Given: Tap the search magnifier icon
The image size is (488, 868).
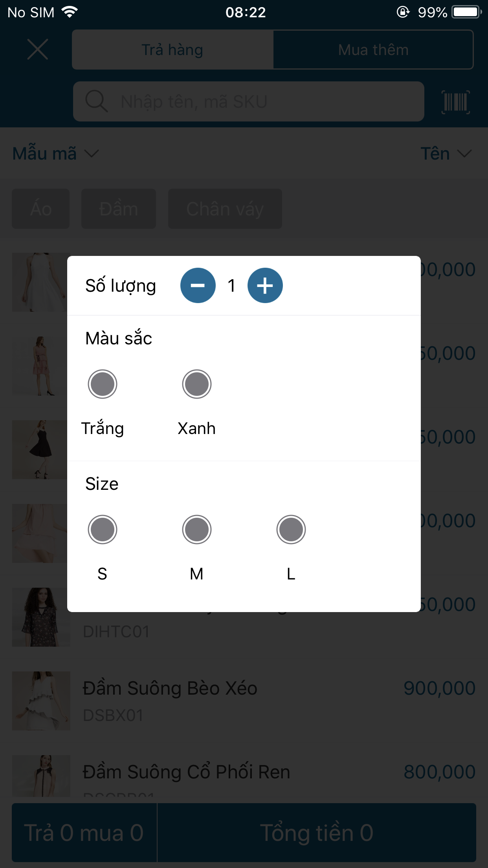Looking at the screenshot, I should tap(96, 101).
